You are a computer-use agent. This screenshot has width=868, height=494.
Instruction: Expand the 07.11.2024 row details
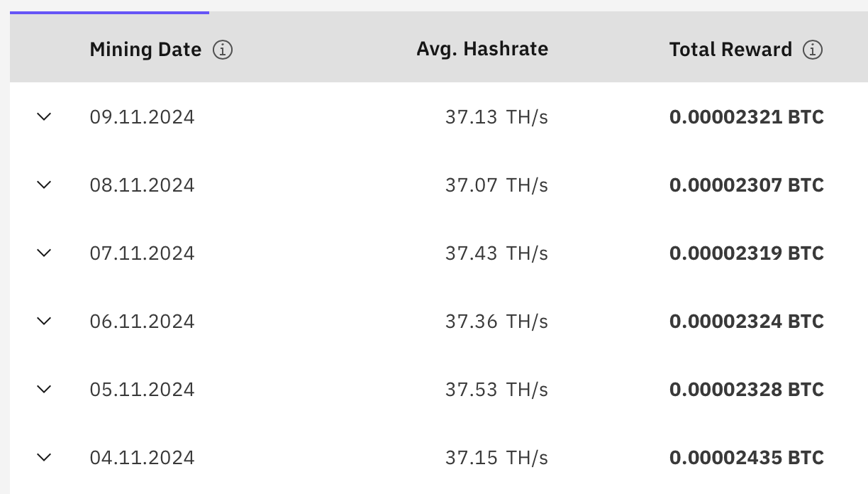pyautogui.click(x=44, y=253)
